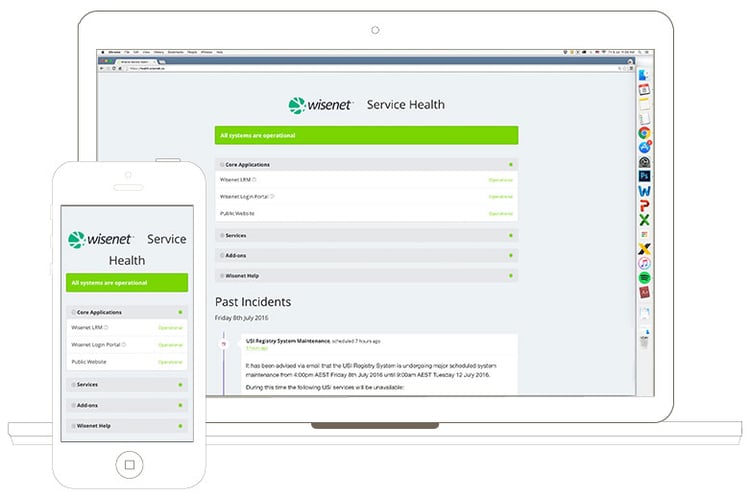Click the wisenet logo on the laptop page
Screen dimensions: 750x497
coord(320,105)
